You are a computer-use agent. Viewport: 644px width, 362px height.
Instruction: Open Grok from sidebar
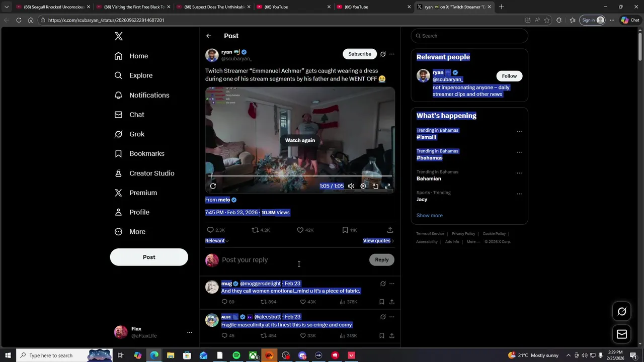point(129,134)
